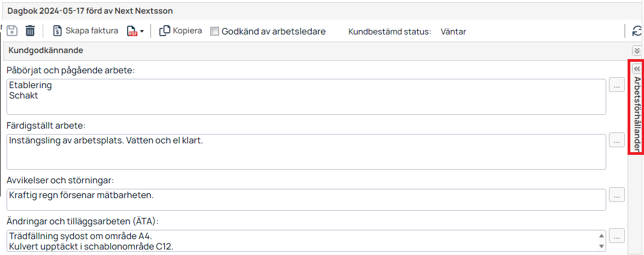The image size is (644, 255).
Task: Click the Skapa faktura invoice icon
Action: pos(58,31)
